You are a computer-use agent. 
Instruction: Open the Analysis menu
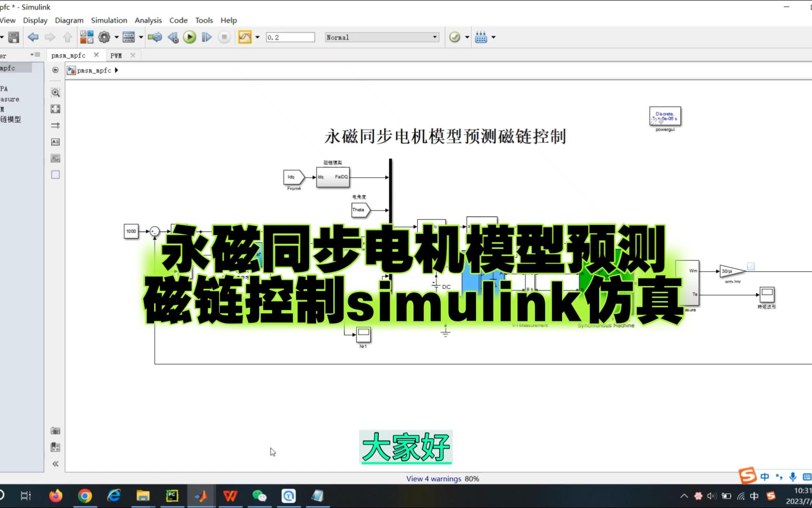[148, 20]
